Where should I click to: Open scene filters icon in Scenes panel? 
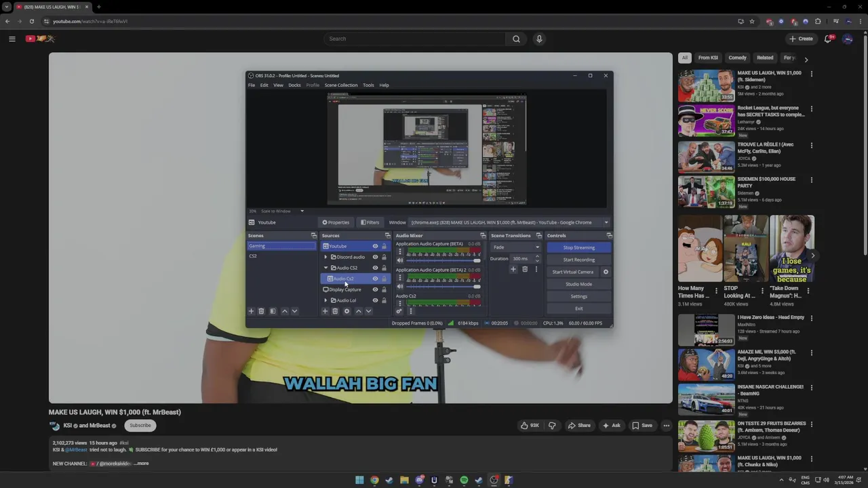(273, 311)
